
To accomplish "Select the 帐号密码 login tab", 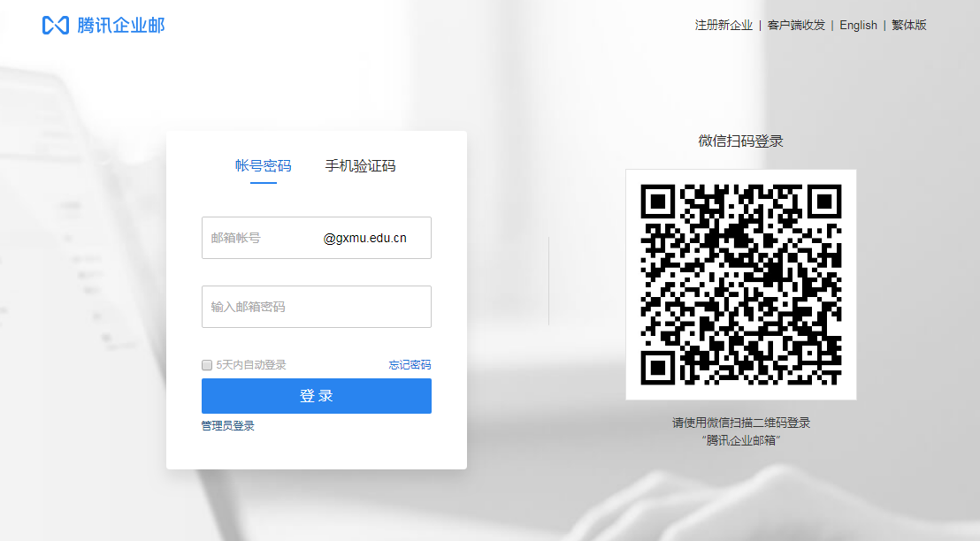I will tap(263, 166).
